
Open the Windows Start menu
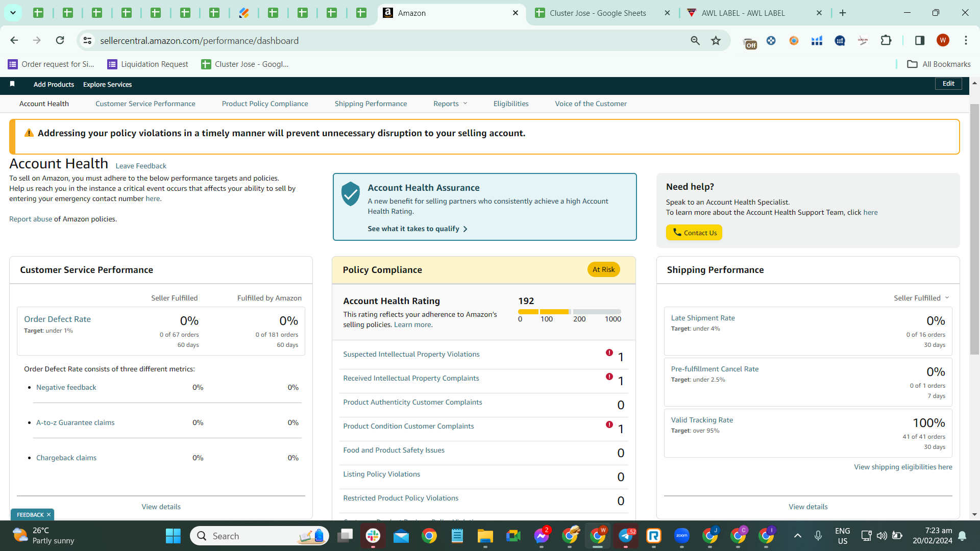173,536
